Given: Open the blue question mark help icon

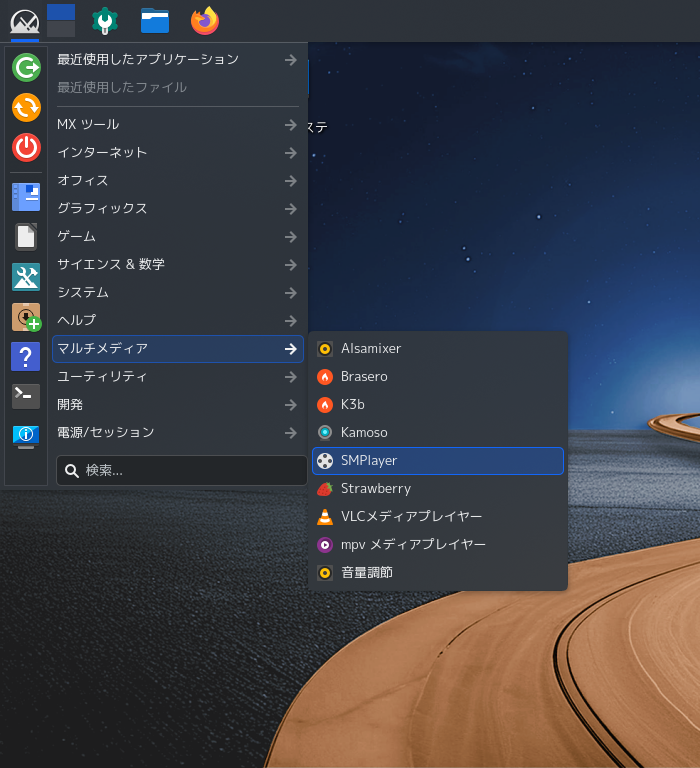Looking at the screenshot, I should 26,357.
